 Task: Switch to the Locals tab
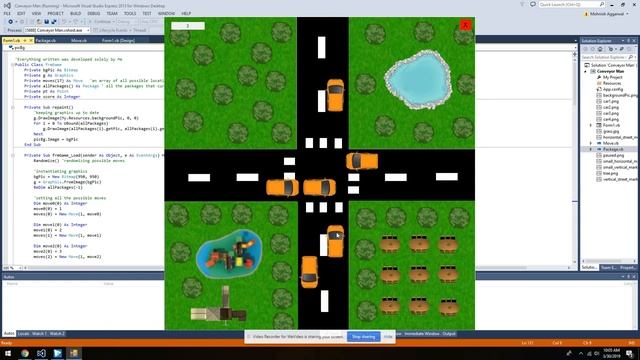23,334
